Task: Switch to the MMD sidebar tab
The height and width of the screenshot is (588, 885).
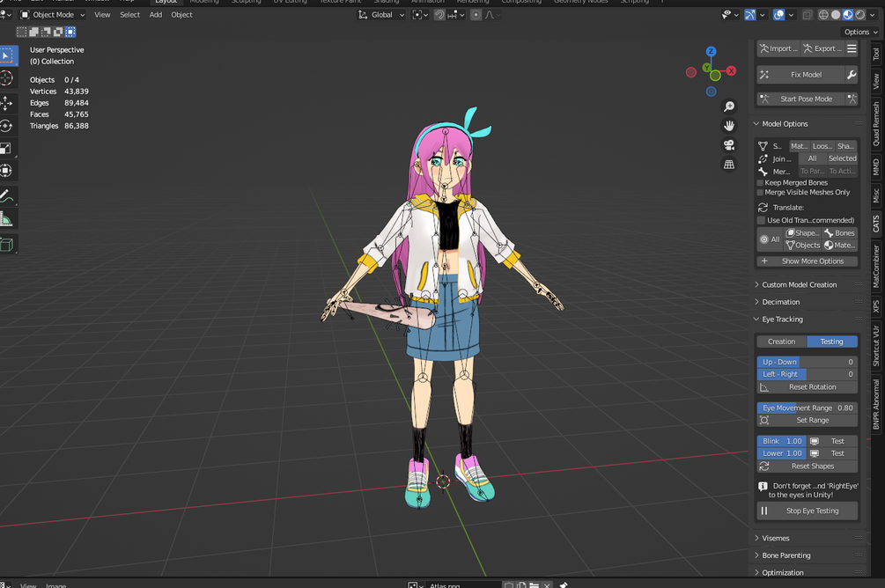Action: [876, 167]
